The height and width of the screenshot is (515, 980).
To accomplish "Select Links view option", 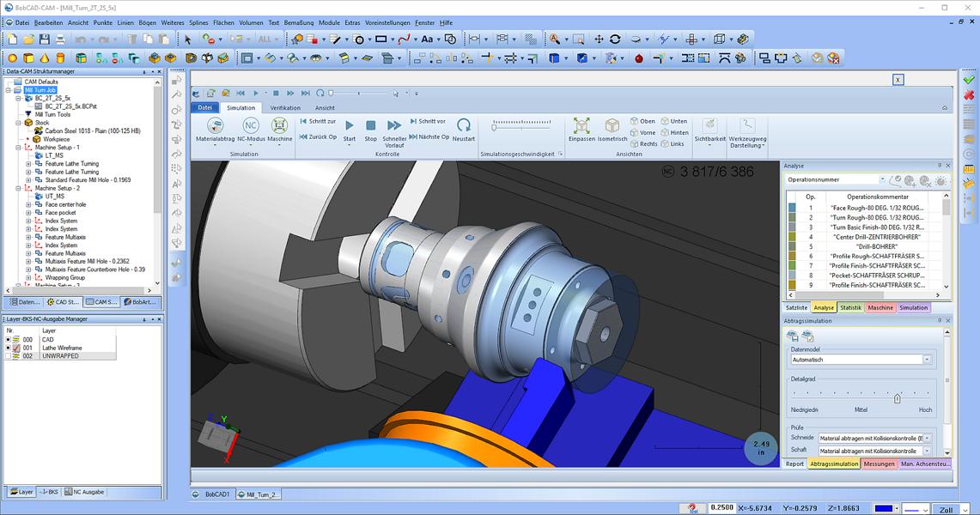I will 673,143.
